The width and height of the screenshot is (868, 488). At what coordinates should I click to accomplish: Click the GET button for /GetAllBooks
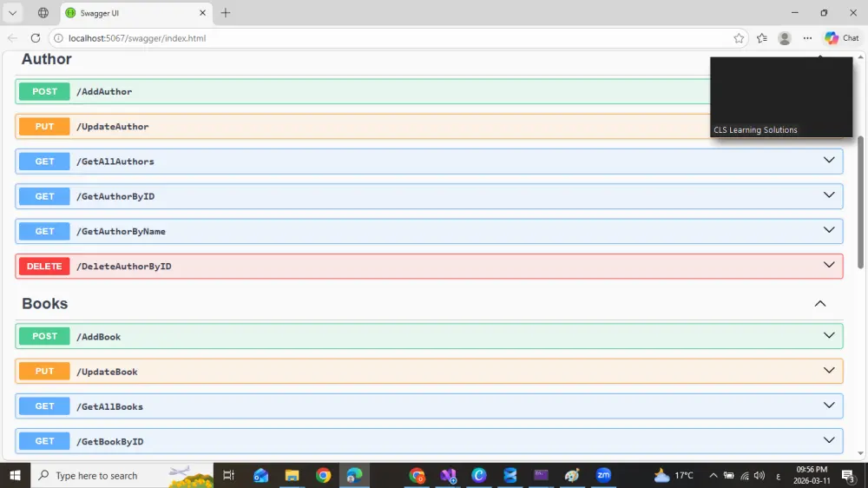coord(44,406)
